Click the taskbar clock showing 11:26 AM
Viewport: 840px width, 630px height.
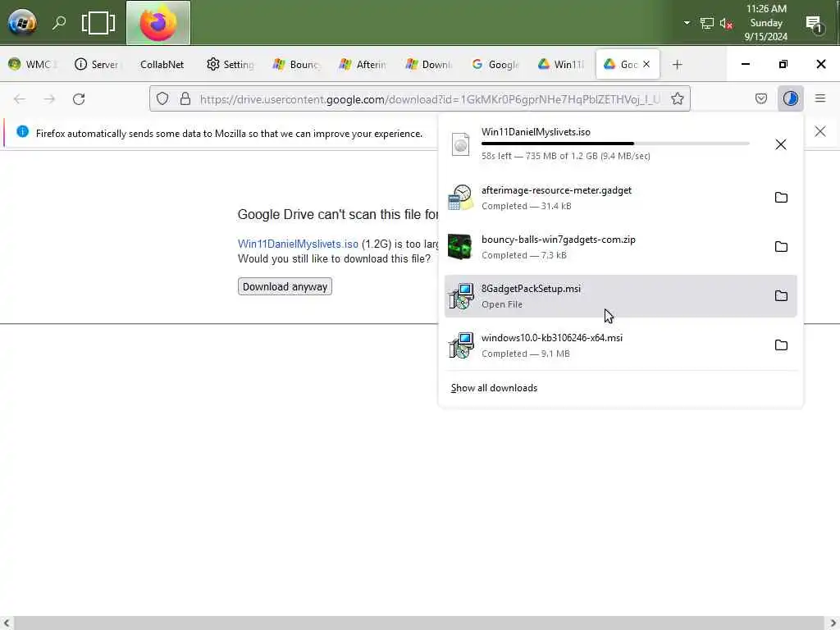(766, 23)
